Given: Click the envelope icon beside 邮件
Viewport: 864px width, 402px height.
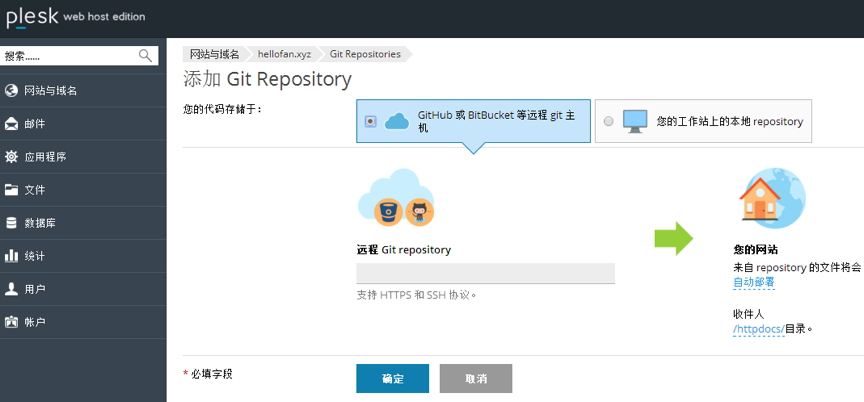Looking at the screenshot, I should click(11, 124).
